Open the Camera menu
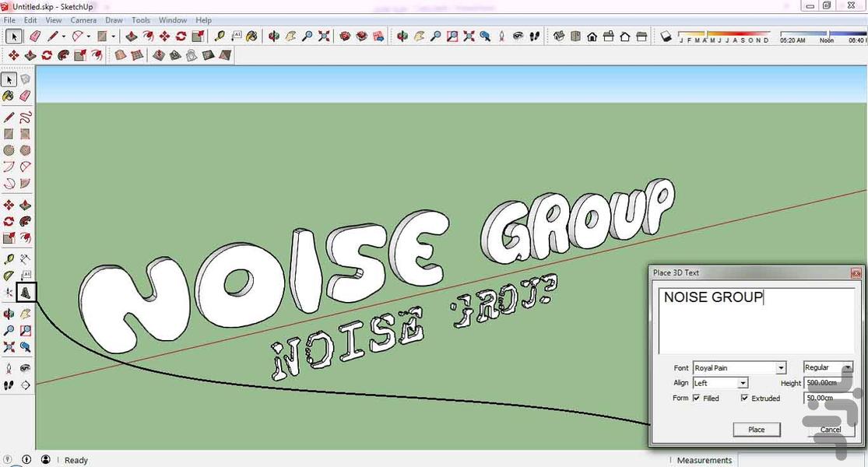 [83, 19]
